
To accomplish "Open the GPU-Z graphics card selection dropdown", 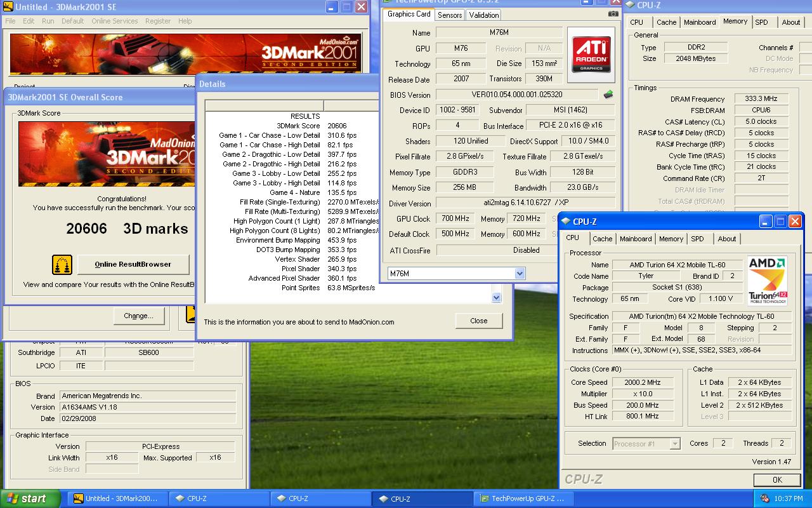I will (x=520, y=273).
